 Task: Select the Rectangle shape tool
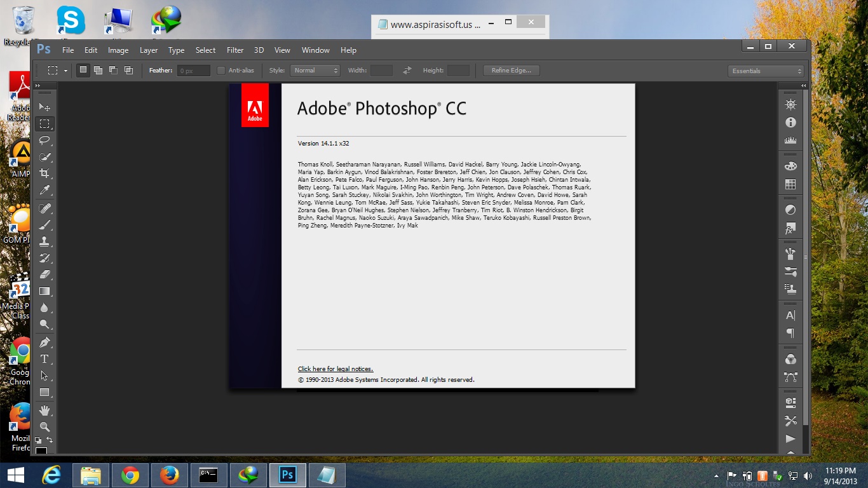(44, 392)
